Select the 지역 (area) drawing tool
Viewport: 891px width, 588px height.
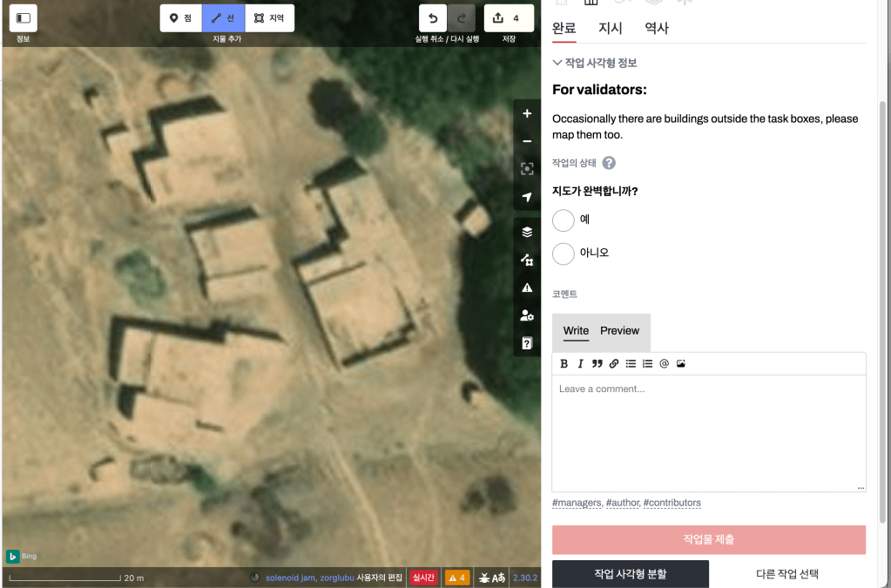point(269,17)
